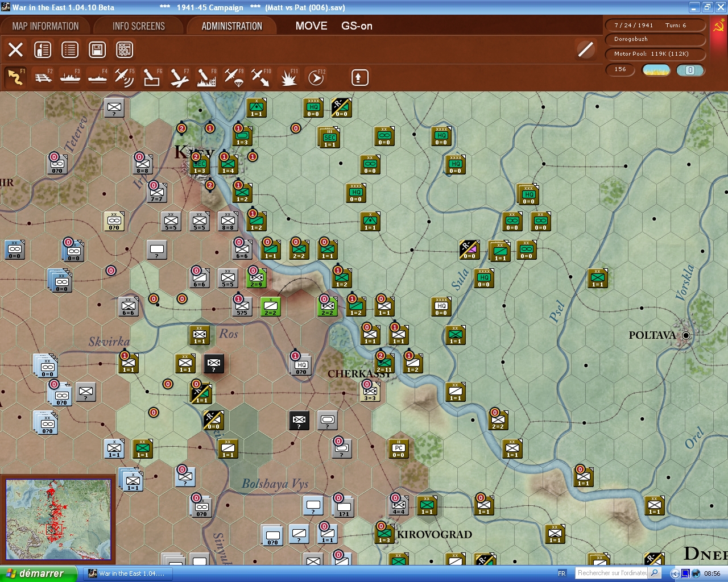Click the brick wall pattern toolbar icon
The height and width of the screenshot is (582, 728).
pos(125,49)
